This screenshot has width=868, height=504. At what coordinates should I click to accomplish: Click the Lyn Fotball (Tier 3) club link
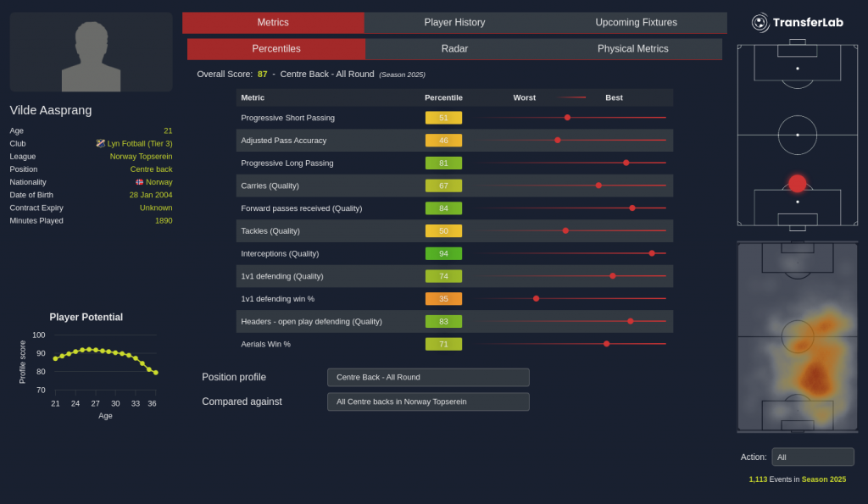pyautogui.click(x=139, y=144)
